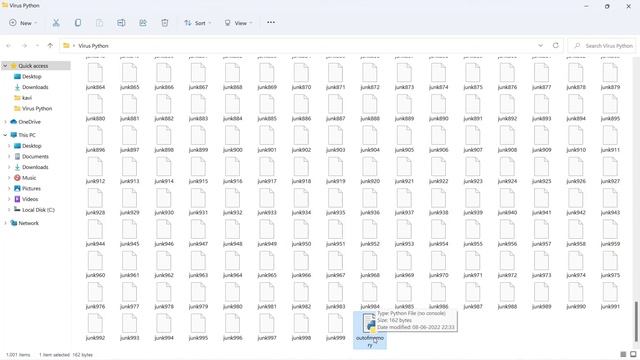Click the junk888 file name
Viewport: 640px width, 360px height.
370,118
